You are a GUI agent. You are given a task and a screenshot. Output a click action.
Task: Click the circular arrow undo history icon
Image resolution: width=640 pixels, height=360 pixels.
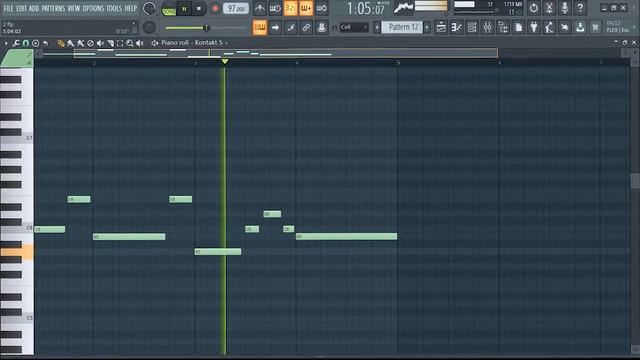point(534,8)
